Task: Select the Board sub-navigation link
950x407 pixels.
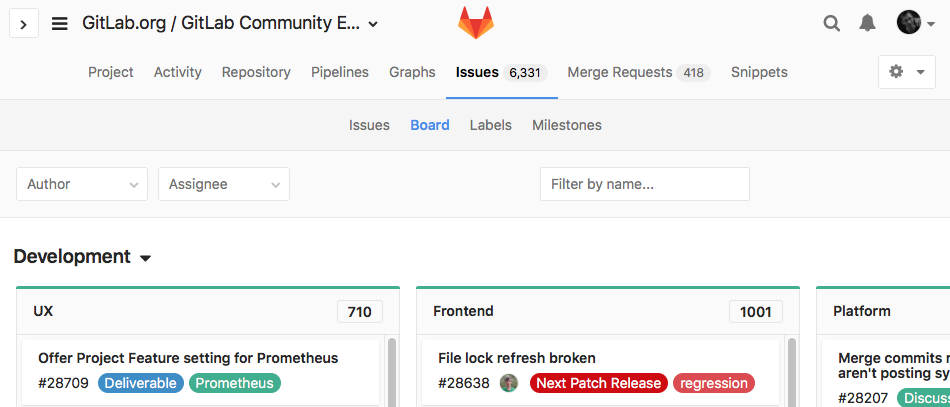Action: click(x=430, y=125)
